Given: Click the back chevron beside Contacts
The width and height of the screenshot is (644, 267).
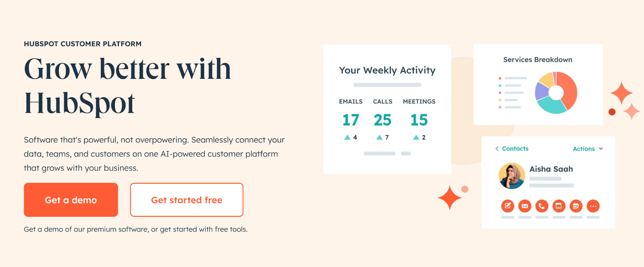Looking at the screenshot, I should tap(497, 149).
